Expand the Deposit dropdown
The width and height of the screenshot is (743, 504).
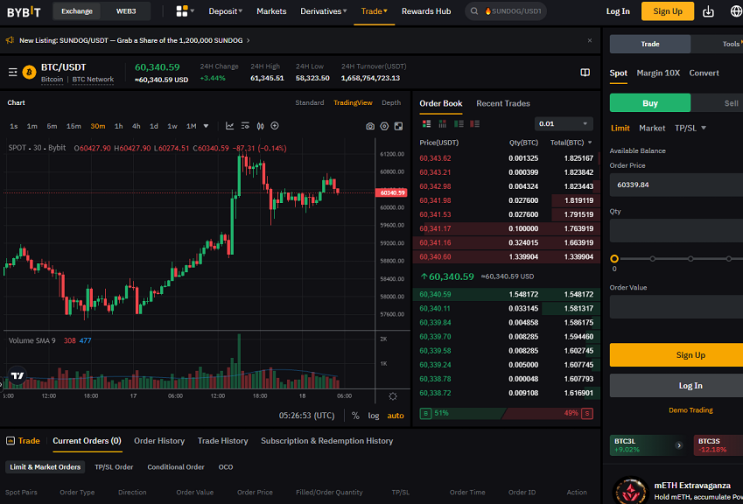click(225, 11)
